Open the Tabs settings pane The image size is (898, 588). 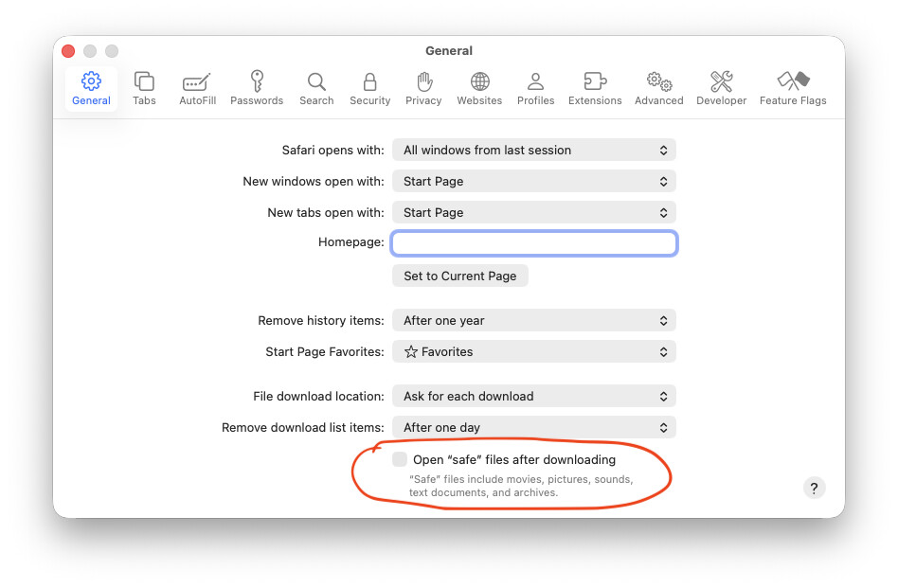pos(144,89)
